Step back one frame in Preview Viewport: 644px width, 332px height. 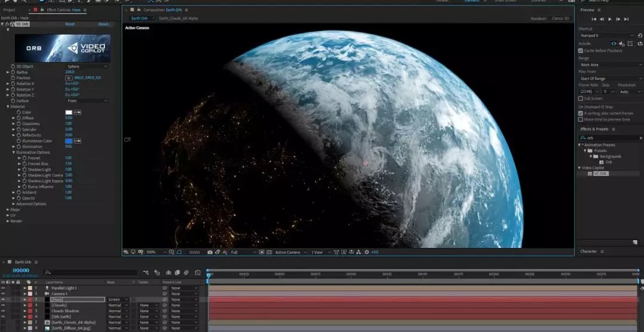coord(602,19)
